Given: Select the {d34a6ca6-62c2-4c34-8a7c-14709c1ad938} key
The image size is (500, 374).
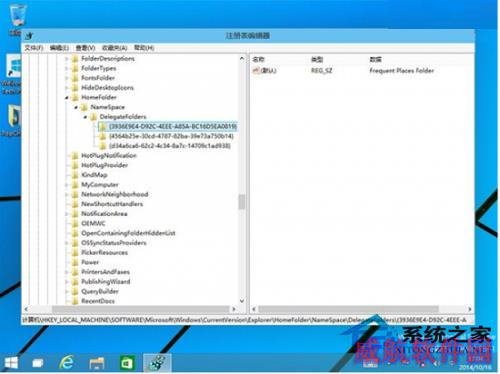Looking at the screenshot, I should (170, 146).
